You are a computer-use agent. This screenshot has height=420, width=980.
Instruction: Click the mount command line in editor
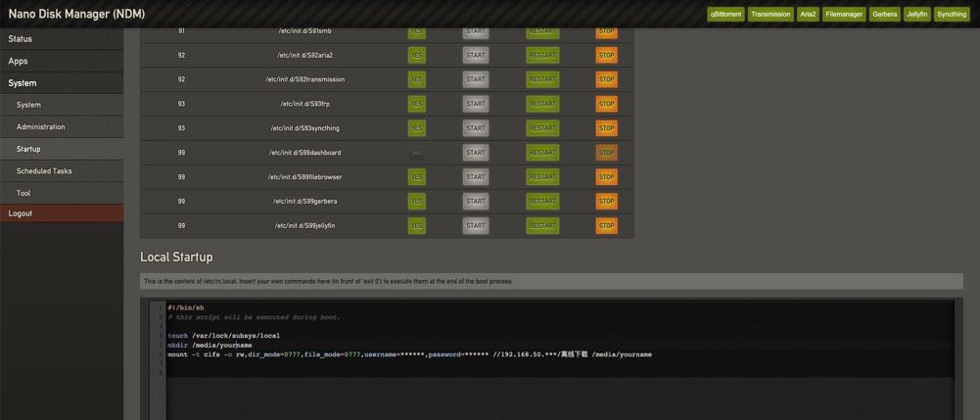(x=409, y=354)
